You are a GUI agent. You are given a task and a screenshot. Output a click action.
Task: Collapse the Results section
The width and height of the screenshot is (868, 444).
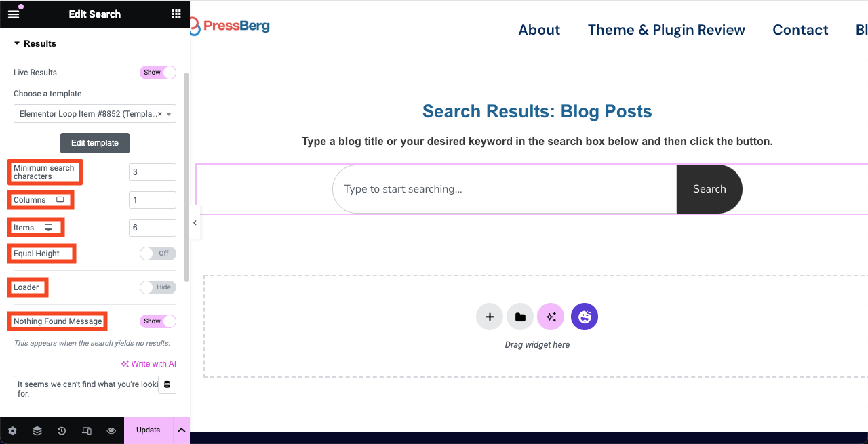pos(18,43)
